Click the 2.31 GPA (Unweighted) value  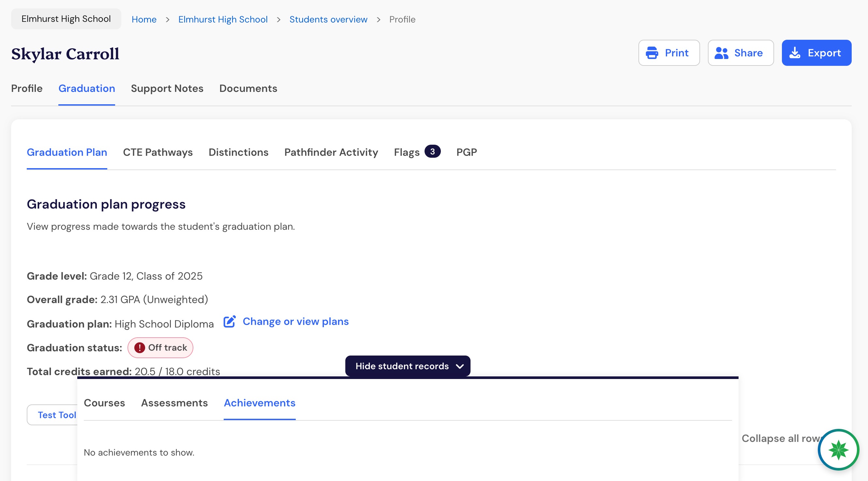pyautogui.click(x=154, y=299)
